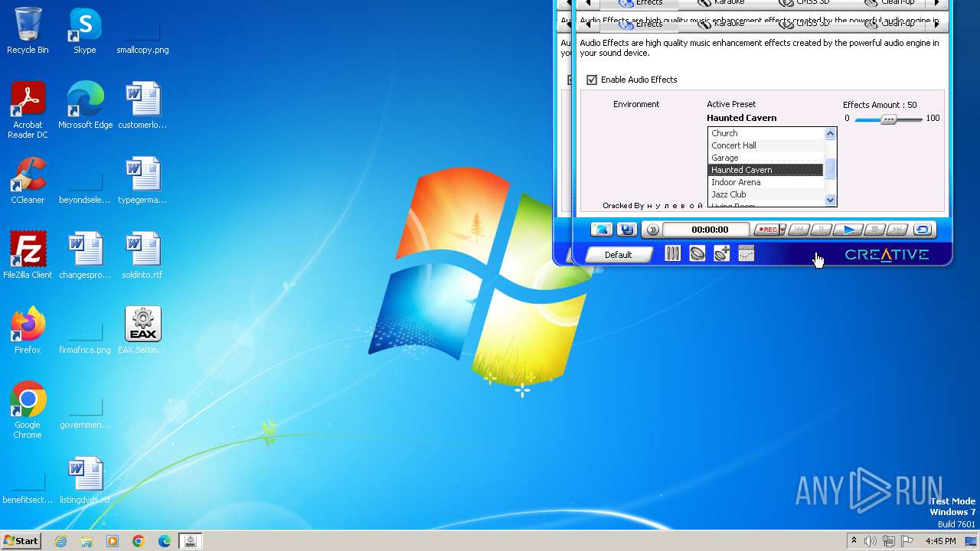Select the Garage environment preset

[766, 158]
